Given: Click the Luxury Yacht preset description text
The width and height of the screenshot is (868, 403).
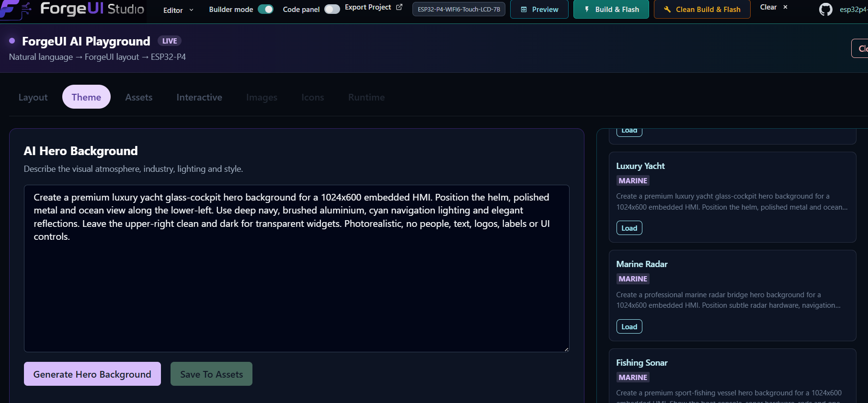Looking at the screenshot, I should pyautogui.click(x=731, y=201).
